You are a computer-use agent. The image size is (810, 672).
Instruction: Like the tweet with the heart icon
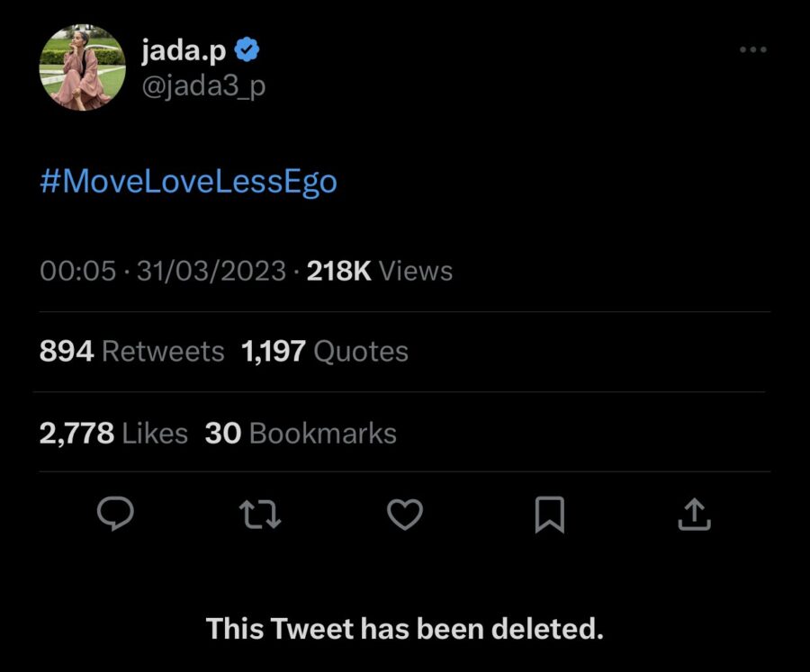click(405, 514)
